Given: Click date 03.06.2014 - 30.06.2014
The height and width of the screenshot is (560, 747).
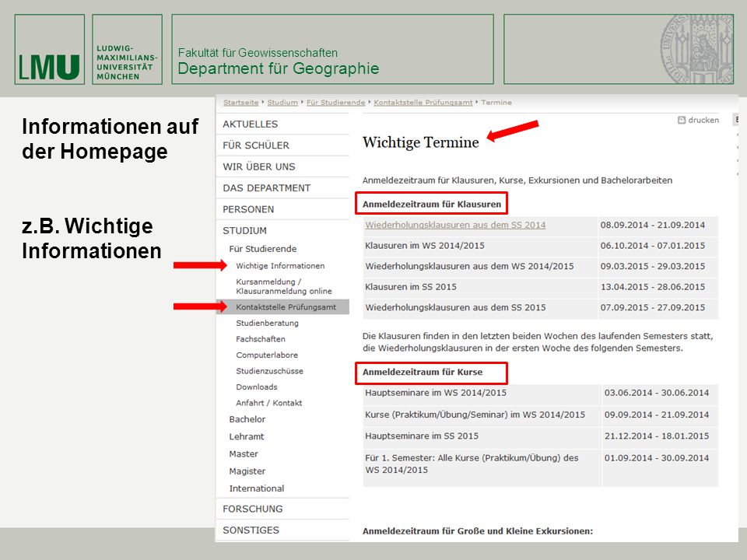Looking at the screenshot, I should [657, 393].
